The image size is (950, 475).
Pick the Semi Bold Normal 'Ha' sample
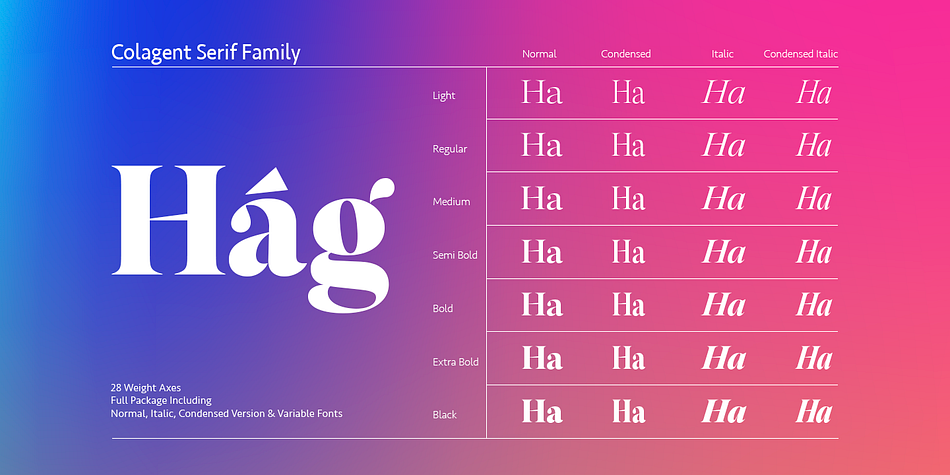click(542, 252)
